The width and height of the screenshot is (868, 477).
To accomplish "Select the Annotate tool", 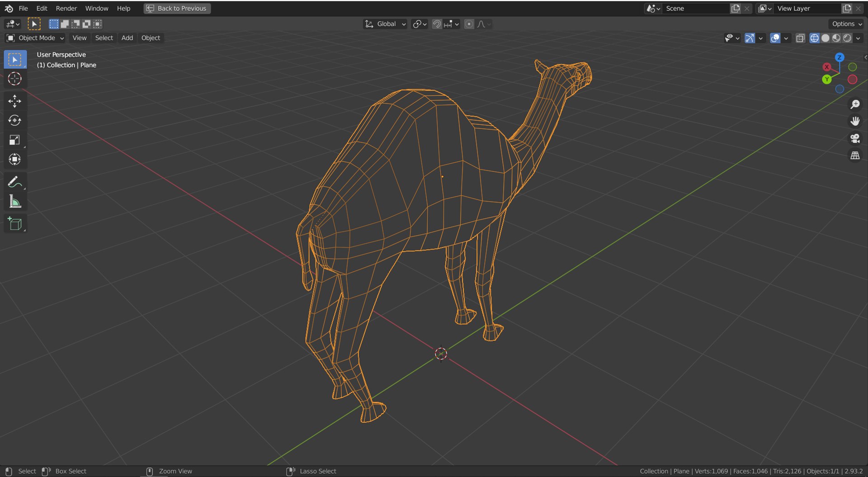I will click(15, 182).
